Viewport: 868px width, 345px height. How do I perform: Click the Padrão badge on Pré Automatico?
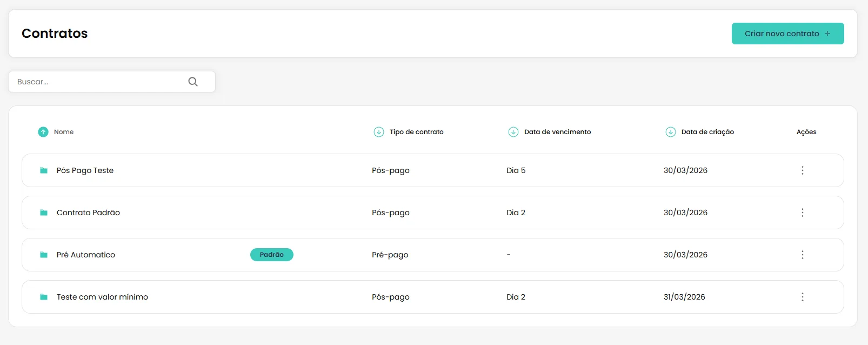tap(272, 255)
